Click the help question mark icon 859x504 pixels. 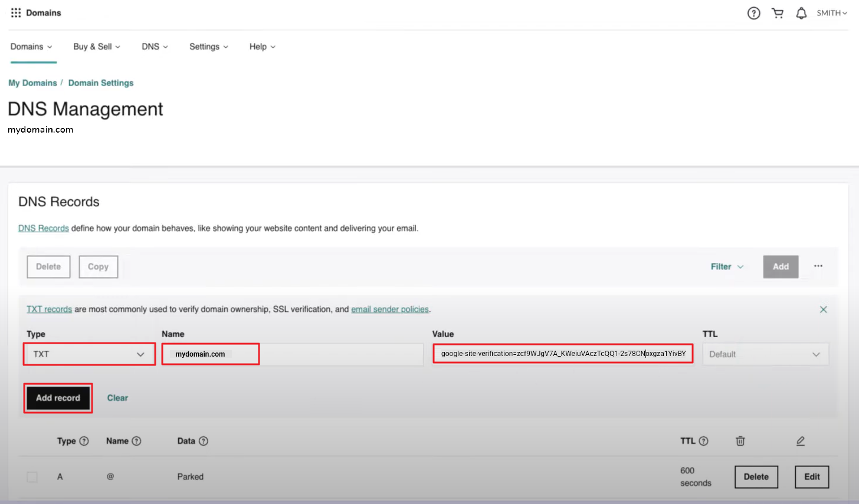[753, 12]
